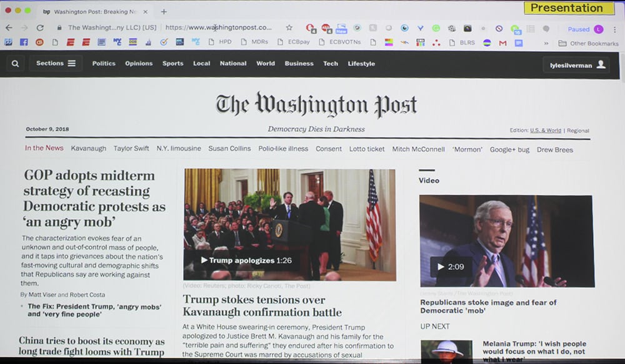Open the Chrome three-dot menu
Viewport: 625px width, 364px height.
click(615, 29)
